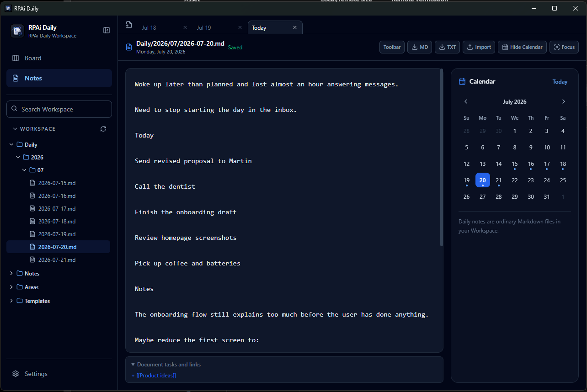This screenshot has width=587, height=392.
Task: Open 2026-07-19.md file
Action: tap(58, 234)
